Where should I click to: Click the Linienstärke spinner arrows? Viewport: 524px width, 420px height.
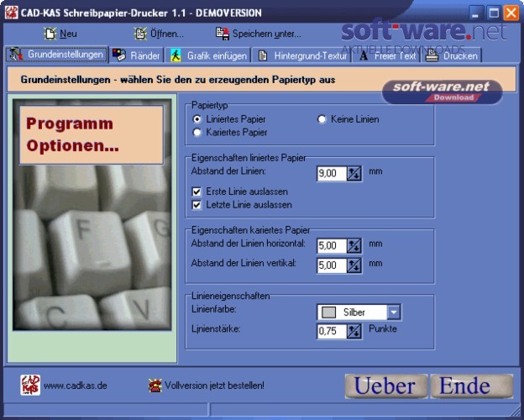pyautogui.click(x=354, y=332)
